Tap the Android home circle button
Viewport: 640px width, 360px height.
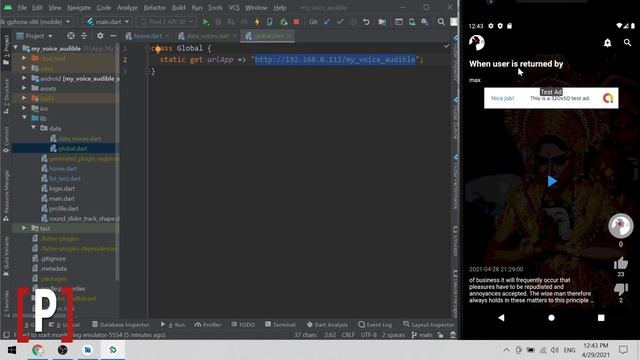[x=551, y=318]
